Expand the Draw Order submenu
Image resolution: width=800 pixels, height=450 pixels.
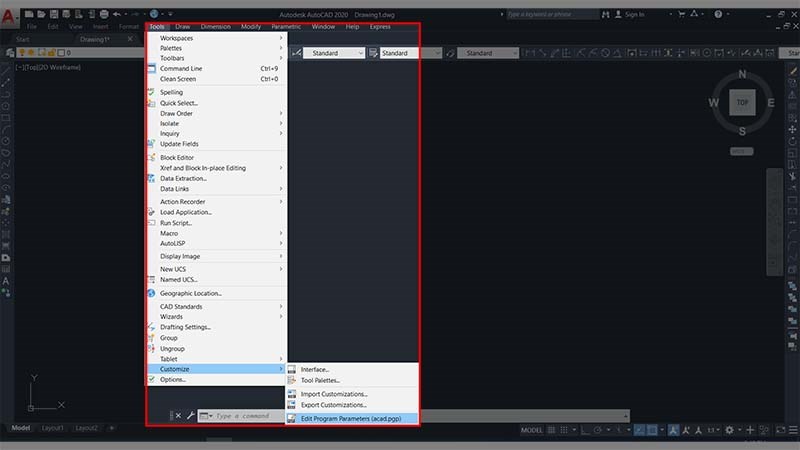(x=217, y=113)
